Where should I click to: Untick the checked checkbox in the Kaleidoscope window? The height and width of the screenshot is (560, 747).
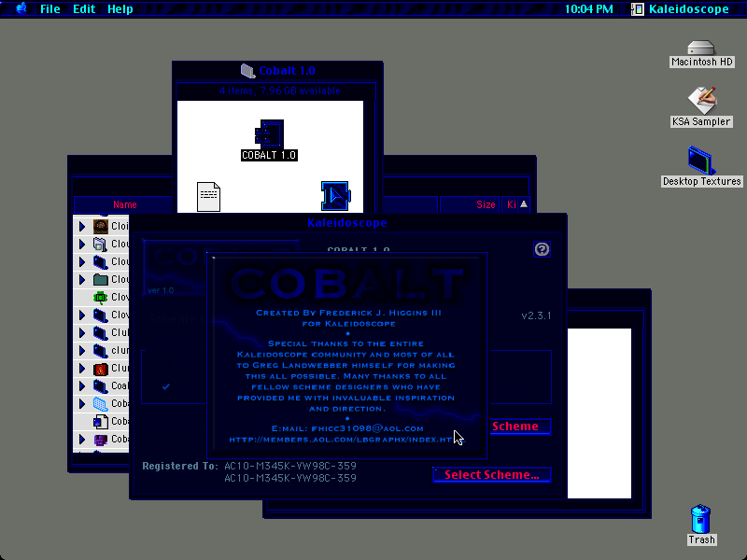[165, 386]
